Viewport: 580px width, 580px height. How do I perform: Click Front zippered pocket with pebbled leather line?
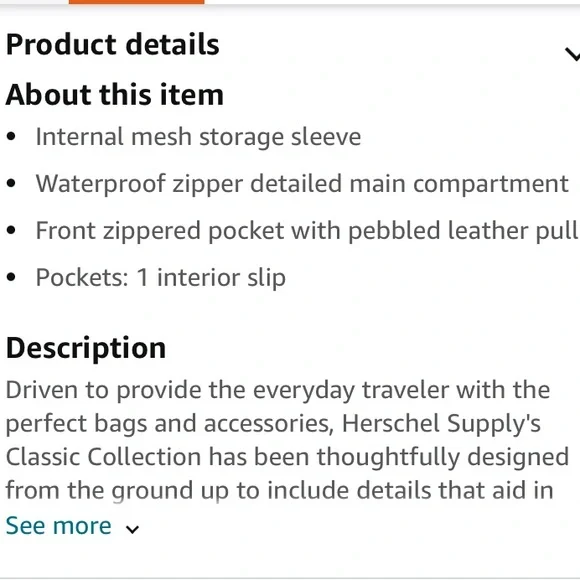(307, 231)
